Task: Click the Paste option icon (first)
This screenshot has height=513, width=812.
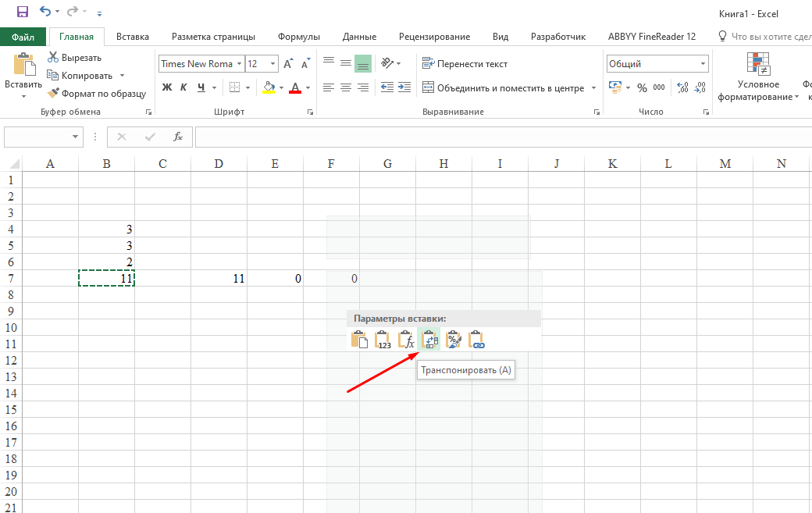Action: coord(359,340)
